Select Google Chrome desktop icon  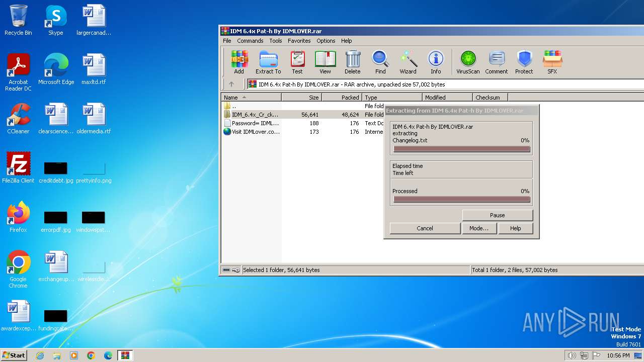[x=18, y=269]
